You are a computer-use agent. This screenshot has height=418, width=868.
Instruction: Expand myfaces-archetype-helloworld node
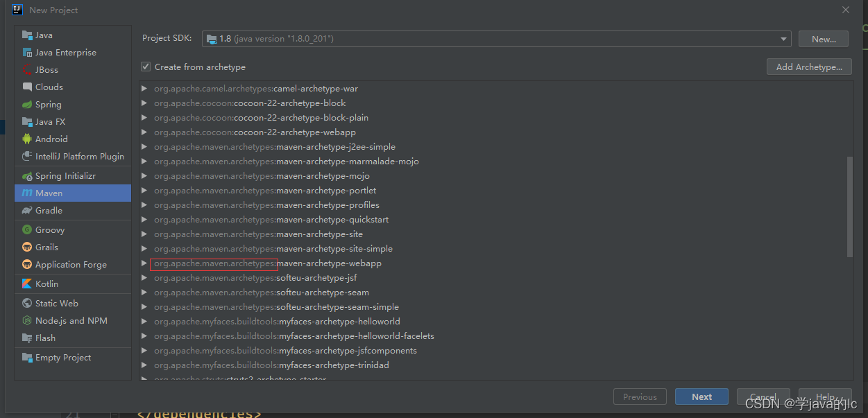[144, 322]
